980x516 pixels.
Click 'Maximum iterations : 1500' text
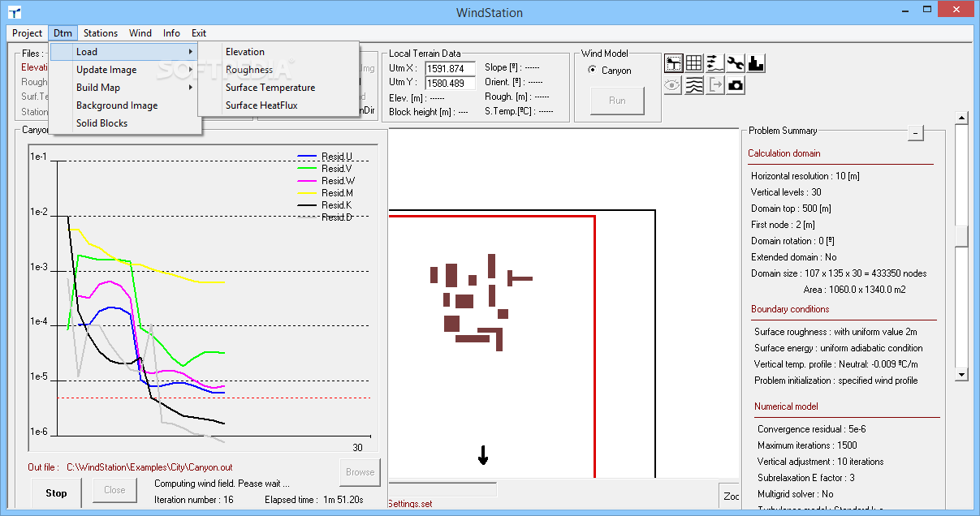pos(807,445)
